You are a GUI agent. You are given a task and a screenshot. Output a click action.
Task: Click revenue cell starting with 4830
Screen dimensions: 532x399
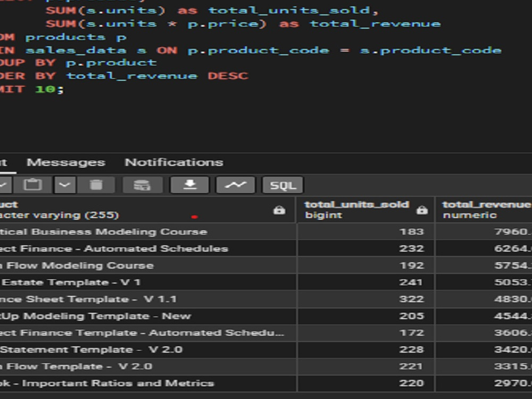pyautogui.click(x=484, y=299)
